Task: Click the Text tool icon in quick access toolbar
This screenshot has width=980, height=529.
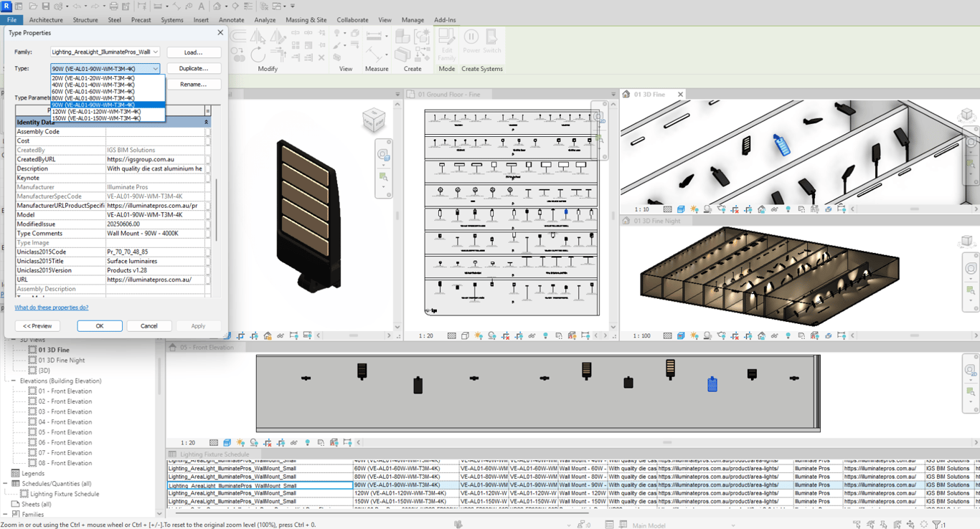Action: pos(202,6)
